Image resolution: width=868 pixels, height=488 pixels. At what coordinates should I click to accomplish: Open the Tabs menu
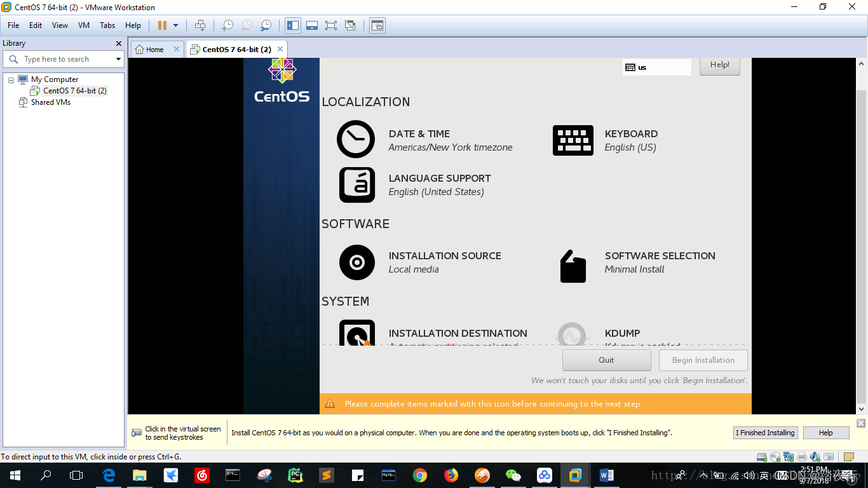click(x=107, y=25)
